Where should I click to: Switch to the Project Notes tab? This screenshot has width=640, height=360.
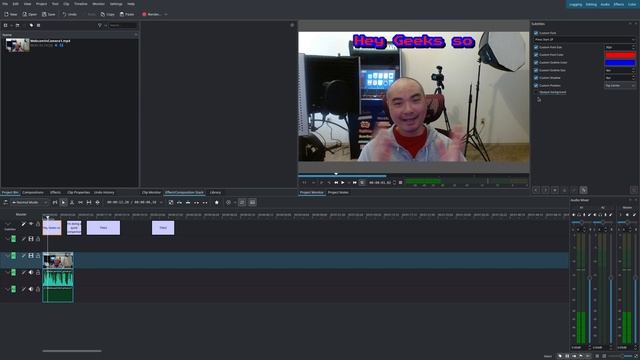pyautogui.click(x=338, y=192)
